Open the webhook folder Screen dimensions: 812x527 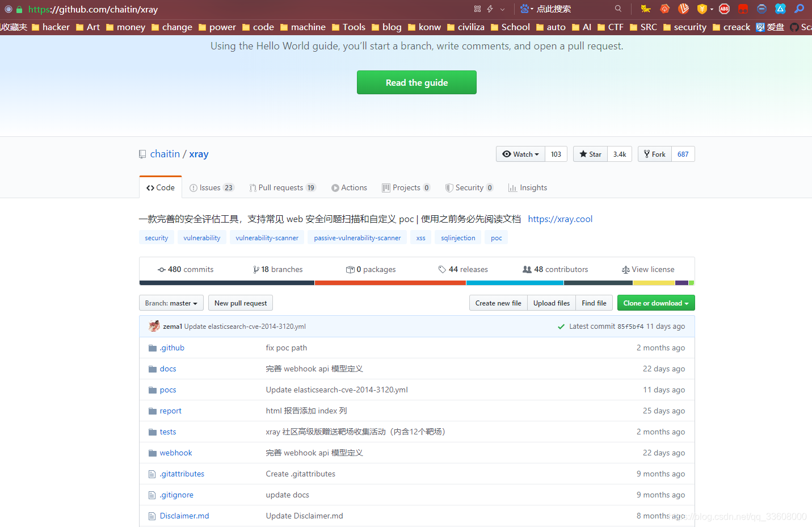pyautogui.click(x=176, y=453)
